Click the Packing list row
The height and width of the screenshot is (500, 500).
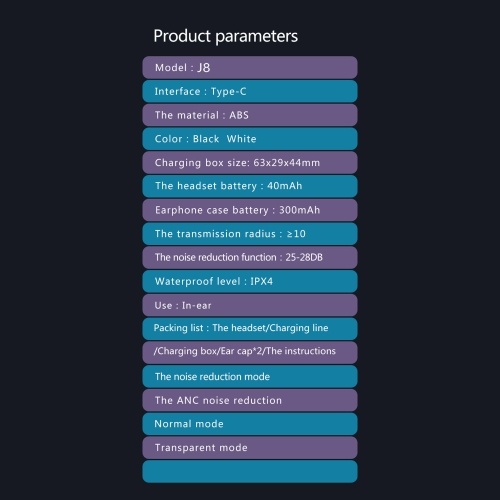click(250, 329)
